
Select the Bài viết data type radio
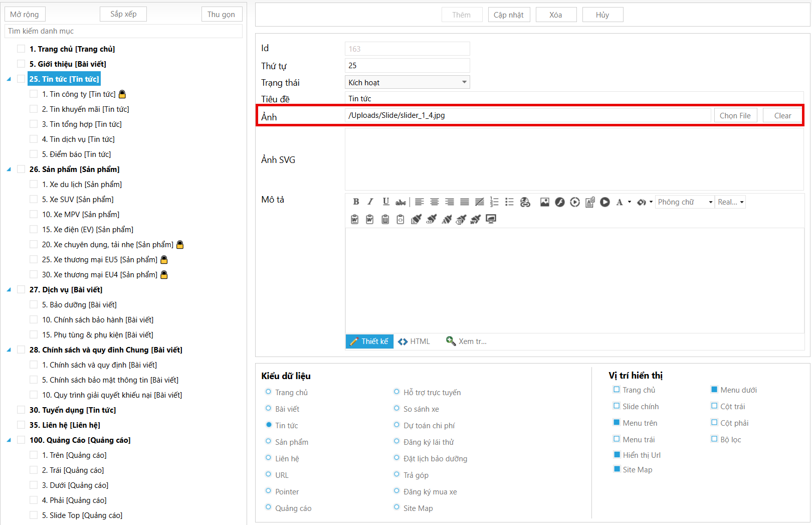268,409
